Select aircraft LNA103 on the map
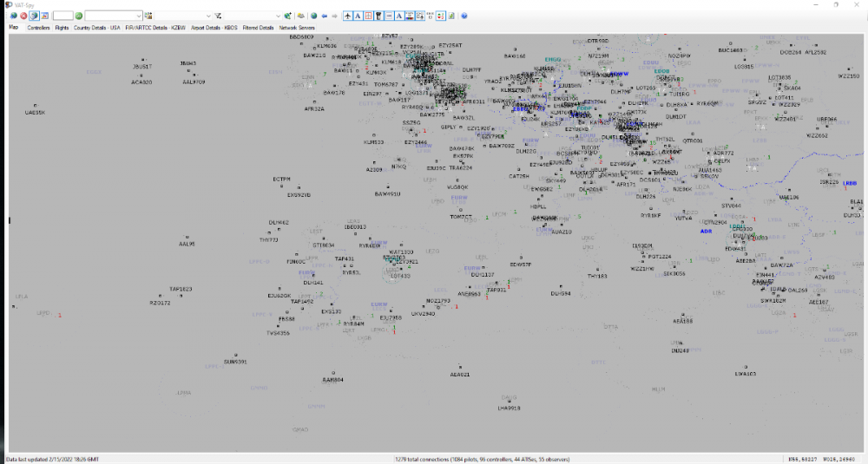The height and width of the screenshot is (464, 868). (745, 374)
